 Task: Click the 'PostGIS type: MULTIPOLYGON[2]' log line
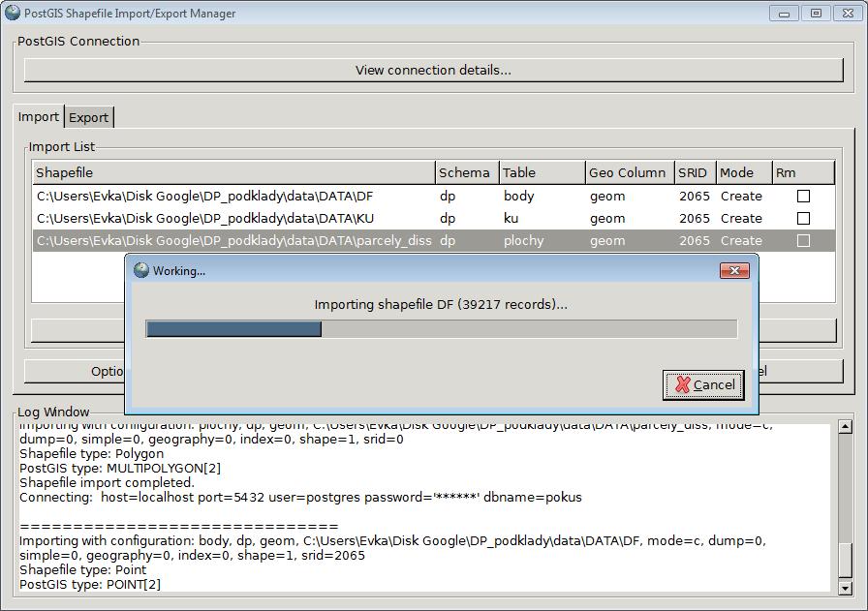[120, 469]
